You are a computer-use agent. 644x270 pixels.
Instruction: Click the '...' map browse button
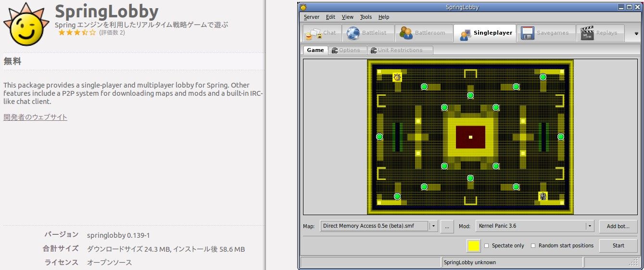(447, 226)
